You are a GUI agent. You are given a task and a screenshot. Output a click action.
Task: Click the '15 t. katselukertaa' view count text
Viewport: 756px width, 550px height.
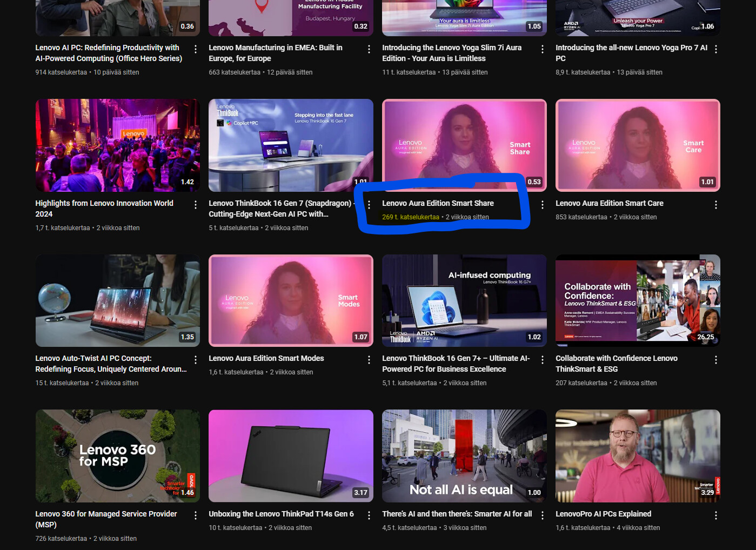(x=62, y=383)
